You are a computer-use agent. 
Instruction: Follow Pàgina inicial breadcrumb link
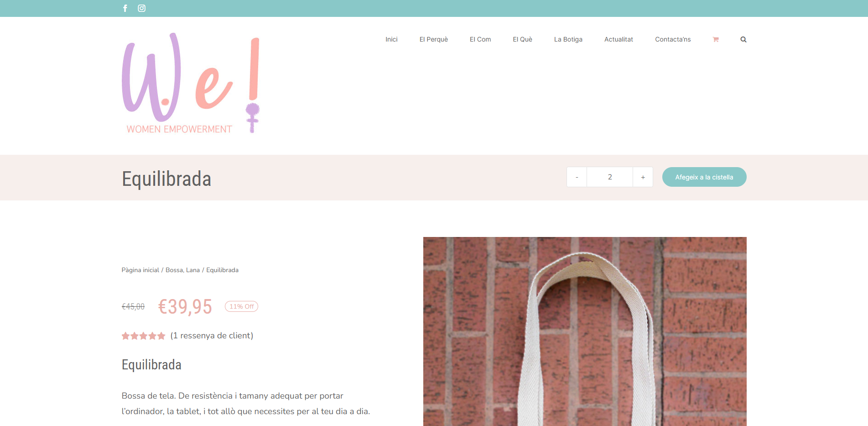coord(140,270)
